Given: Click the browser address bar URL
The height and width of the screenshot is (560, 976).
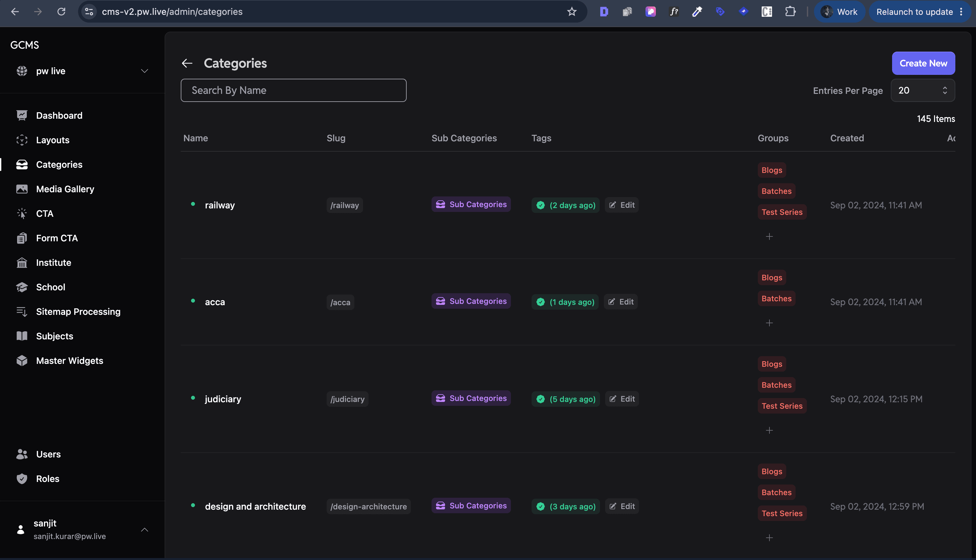Looking at the screenshot, I should pyautogui.click(x=172, y=12).
